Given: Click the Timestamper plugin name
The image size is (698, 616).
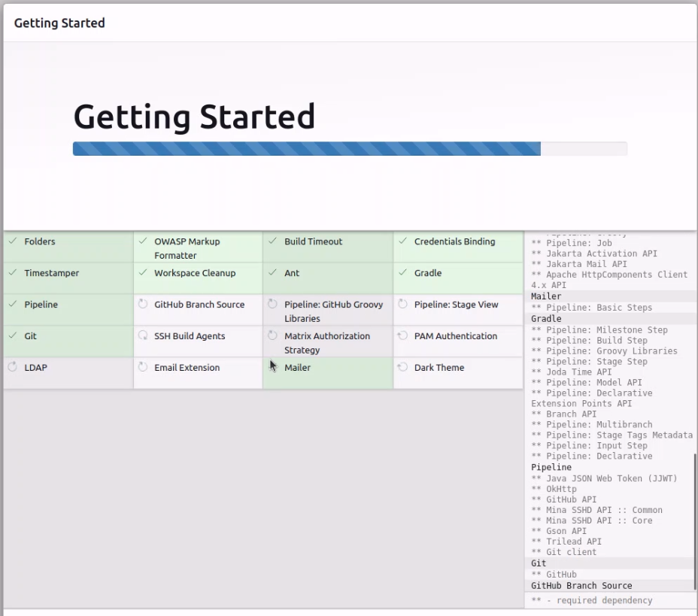Looking at the screenshot, I should tap(52, 273).
